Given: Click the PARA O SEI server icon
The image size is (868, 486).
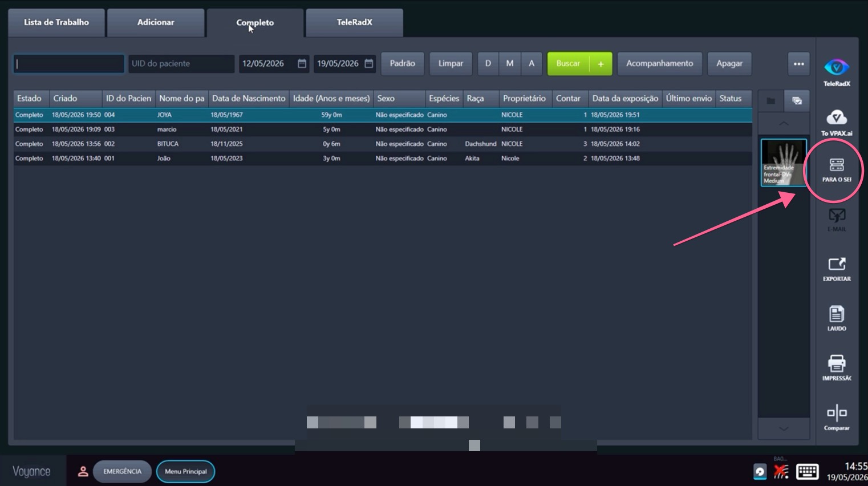Looking at the screenshot, I should coord(837,170).
